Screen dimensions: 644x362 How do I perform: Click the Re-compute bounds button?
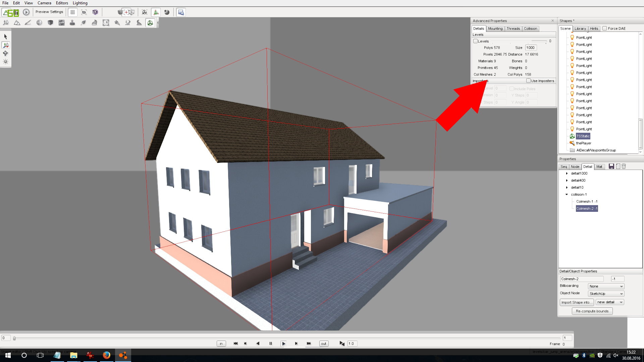(x=592, y=311)
